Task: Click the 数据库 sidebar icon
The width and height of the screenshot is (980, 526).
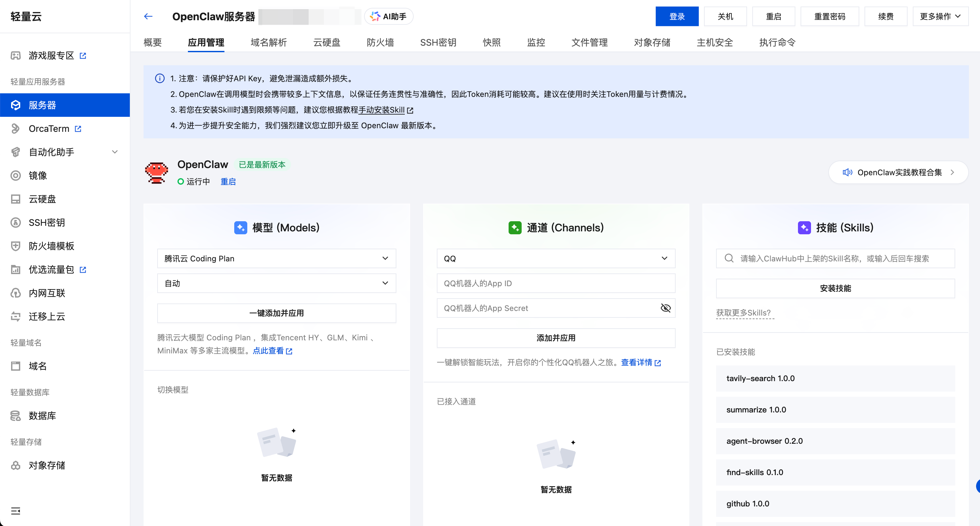Action: click(16, 416)
